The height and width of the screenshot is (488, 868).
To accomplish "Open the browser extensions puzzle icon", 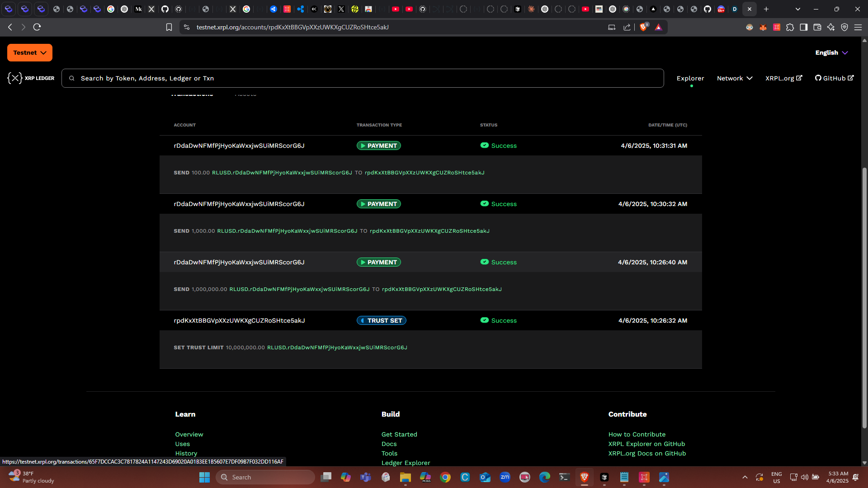I will pyautogui.click(x=790, y=27).
